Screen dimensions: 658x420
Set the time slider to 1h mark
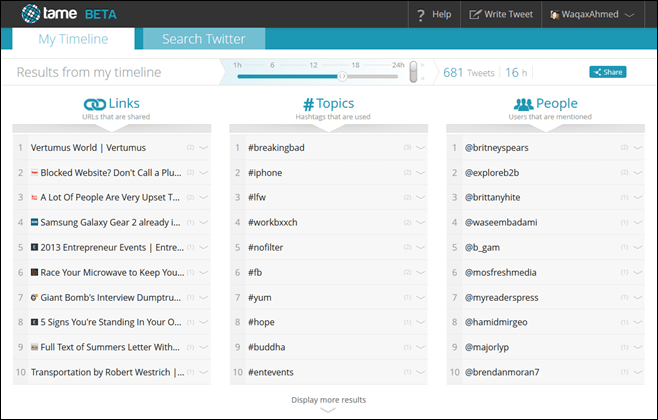pyautogui.click(x=238, y=65)
